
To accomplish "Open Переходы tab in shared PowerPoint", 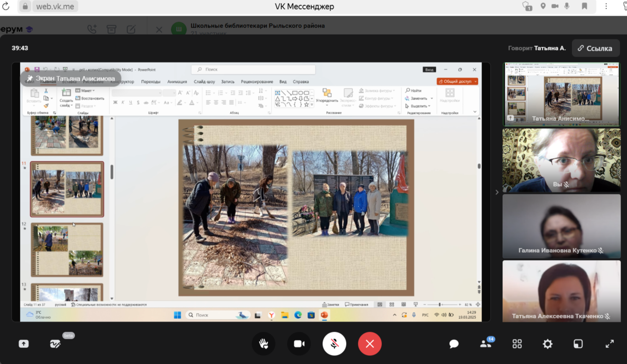I will tap(150, 82).
